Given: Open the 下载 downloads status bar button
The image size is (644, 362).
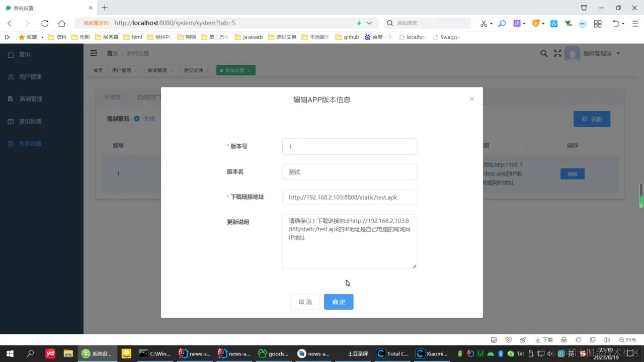Looking at the screenshot, I should 543,340.
